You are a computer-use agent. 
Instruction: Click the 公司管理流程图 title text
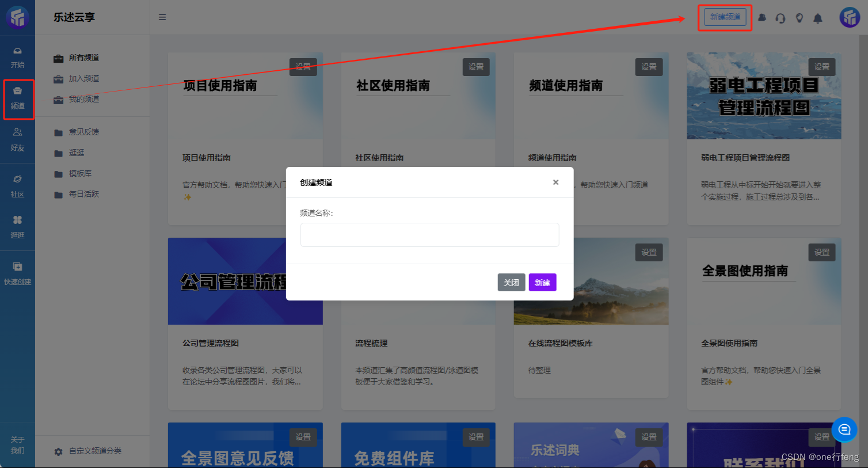point(211,343)
